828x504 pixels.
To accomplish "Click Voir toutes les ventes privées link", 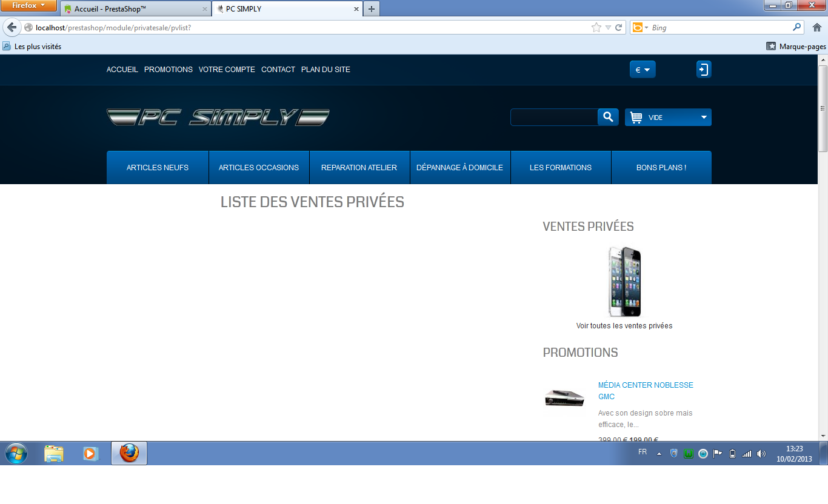I will pos(624,326).
